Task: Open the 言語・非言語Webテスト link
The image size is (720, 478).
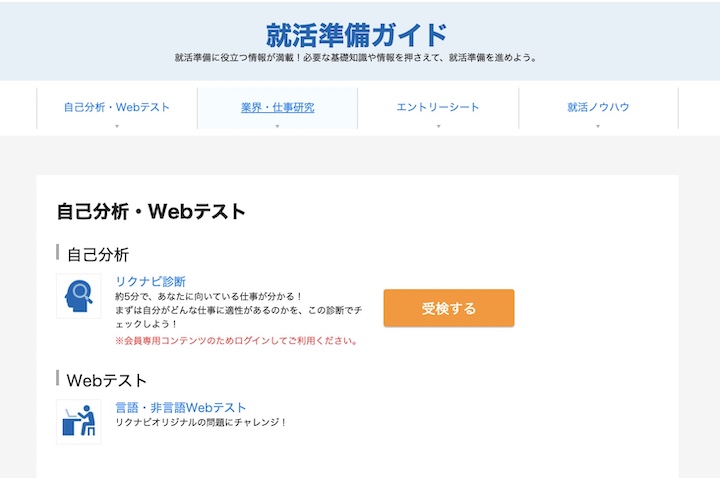Action: (180, 407)
